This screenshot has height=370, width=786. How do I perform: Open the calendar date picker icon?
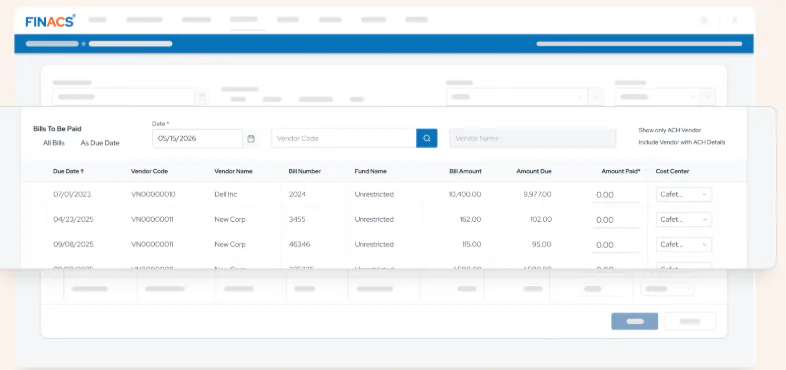251,138
